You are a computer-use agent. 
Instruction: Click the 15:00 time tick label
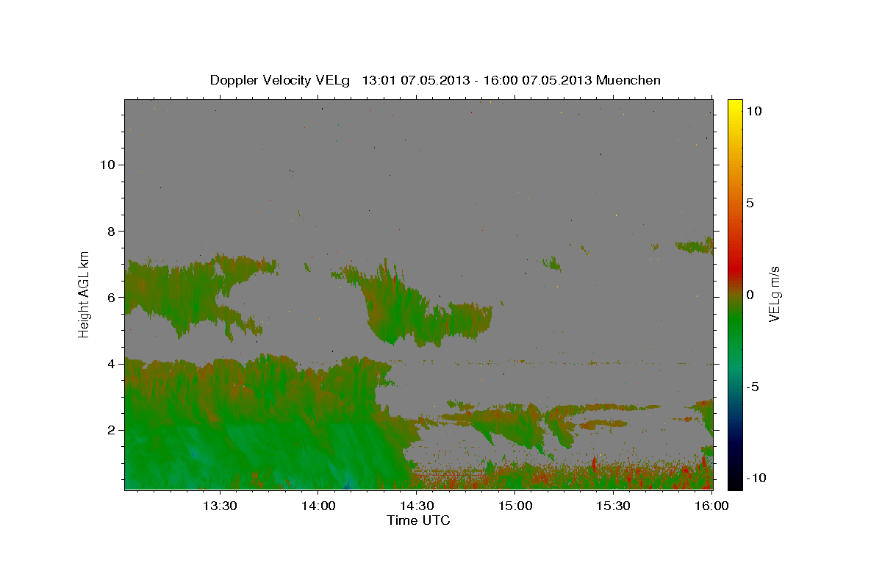click(x=515, y=506)
